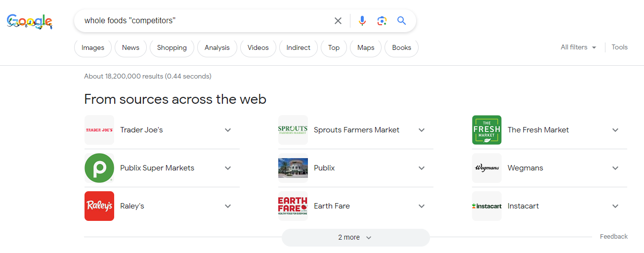Click the Sprouts Farmers Market logo
The height and width of the screenshot is (253, 644).
coord(293,130)
